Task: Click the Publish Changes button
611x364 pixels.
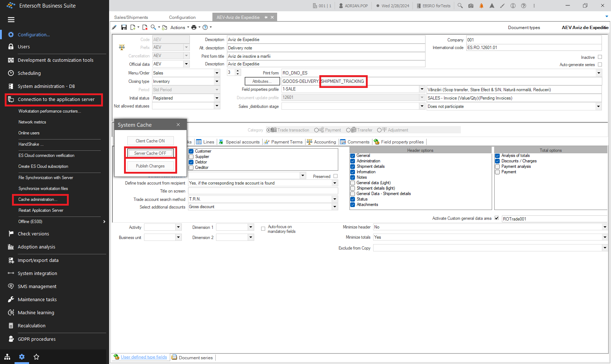Action: [x=150, y=166]
